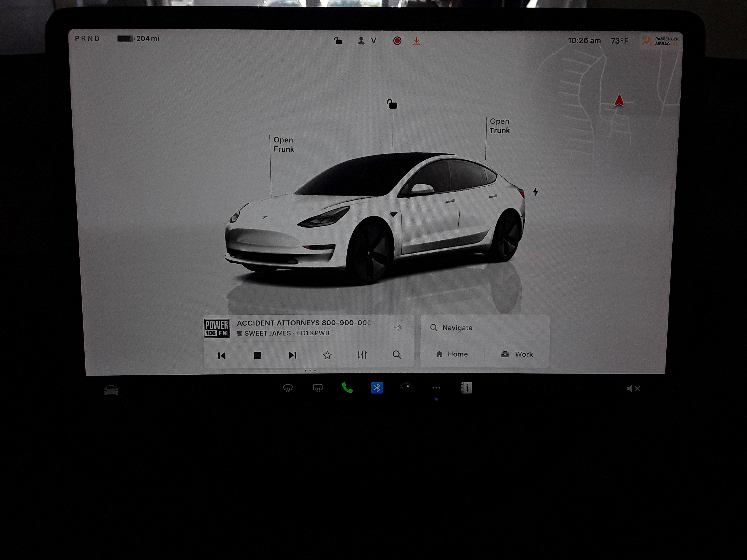Open Bluetooth settings
The height and width of the screenshot is (560, 747).
377,388
